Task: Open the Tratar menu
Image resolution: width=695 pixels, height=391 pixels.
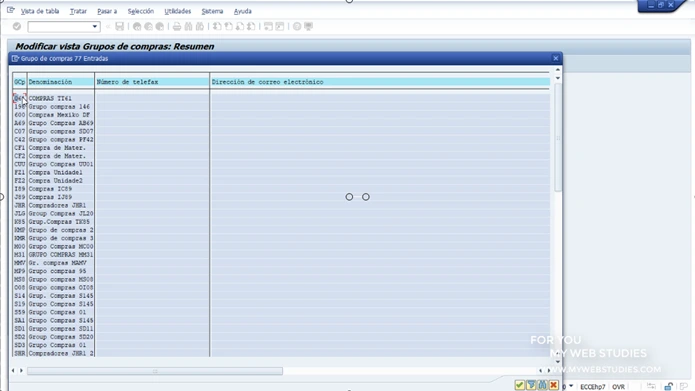Action: pyautogui.click(x=78, y=11)
